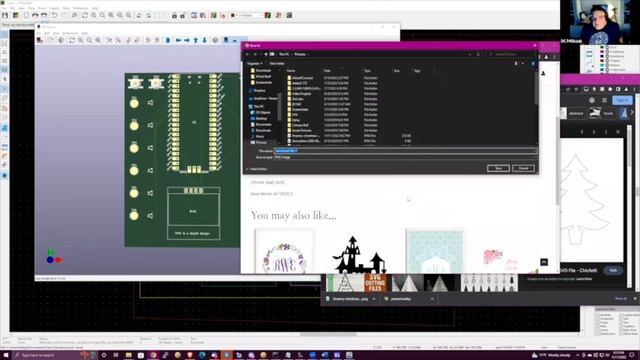Go up one folder level in the dialog
The width and height of the screenshot is (640, 360).
[266, 54]
